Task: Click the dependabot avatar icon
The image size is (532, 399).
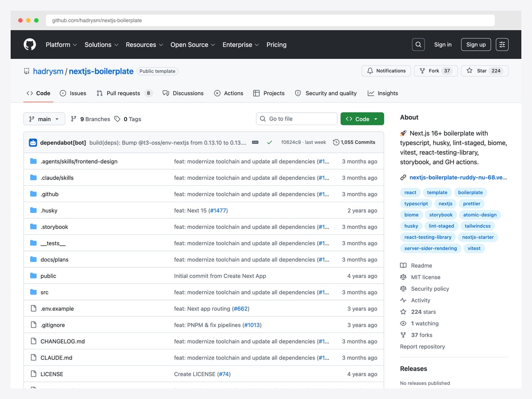Action: pyautogui.click(x=33, y=143)
